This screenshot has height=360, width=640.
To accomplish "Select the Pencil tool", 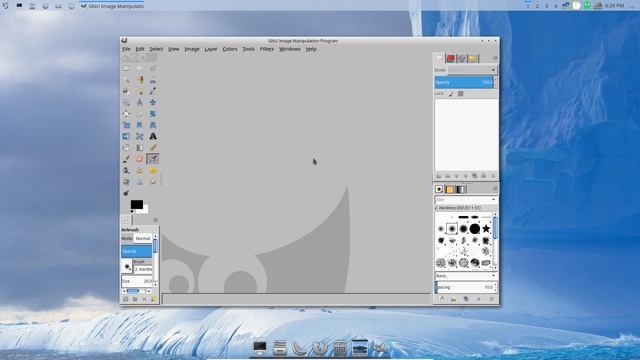I will [153, 148].
